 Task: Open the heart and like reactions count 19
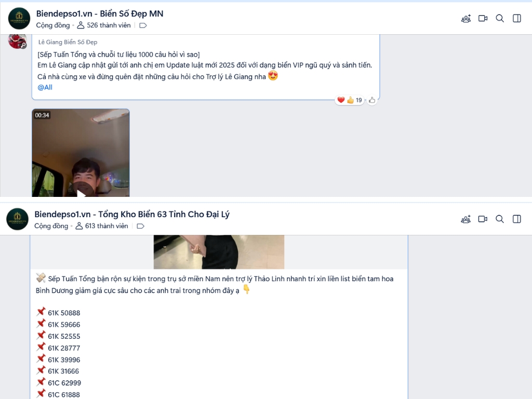point(350,100)
